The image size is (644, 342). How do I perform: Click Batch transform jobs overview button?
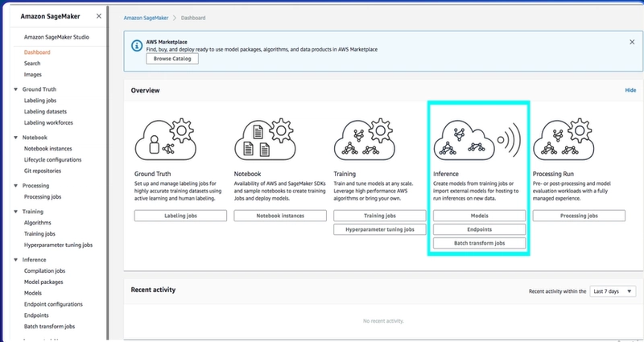pyautogui.click(x=479, y=243)
